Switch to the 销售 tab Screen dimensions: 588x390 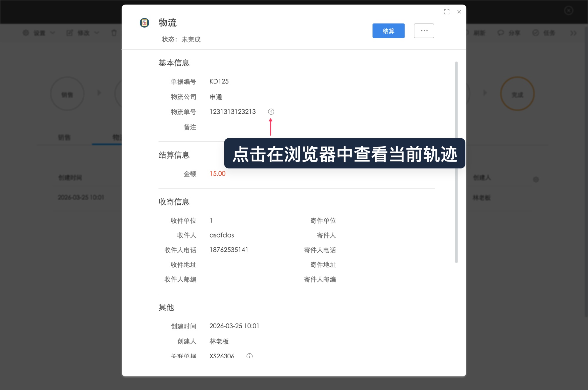(64, 137)
